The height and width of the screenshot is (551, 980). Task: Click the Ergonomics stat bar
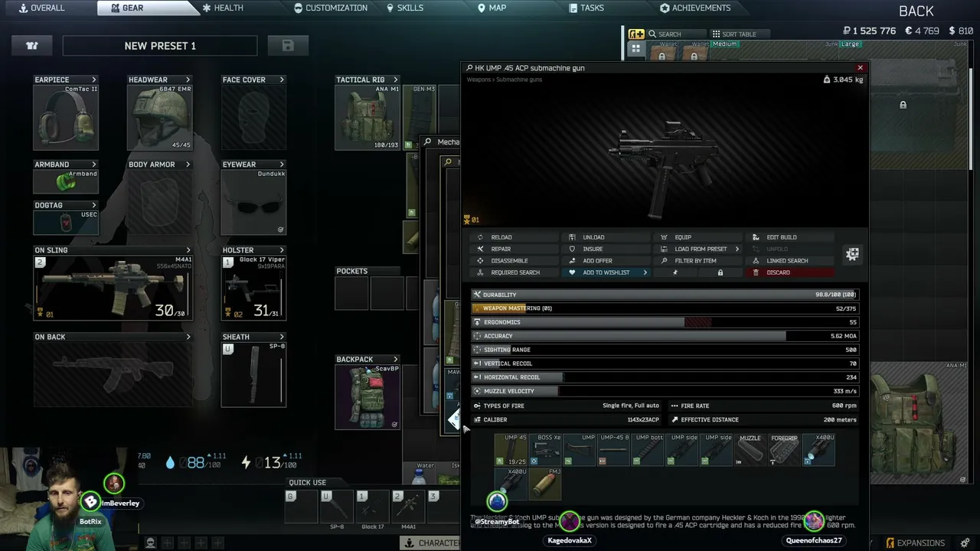coord(665,322)
